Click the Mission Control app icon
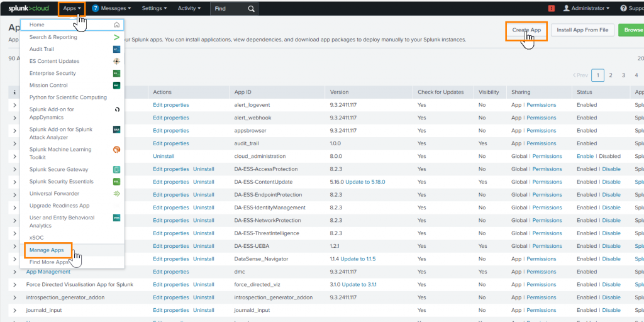The image size is (644, 322). click(116, 86)
